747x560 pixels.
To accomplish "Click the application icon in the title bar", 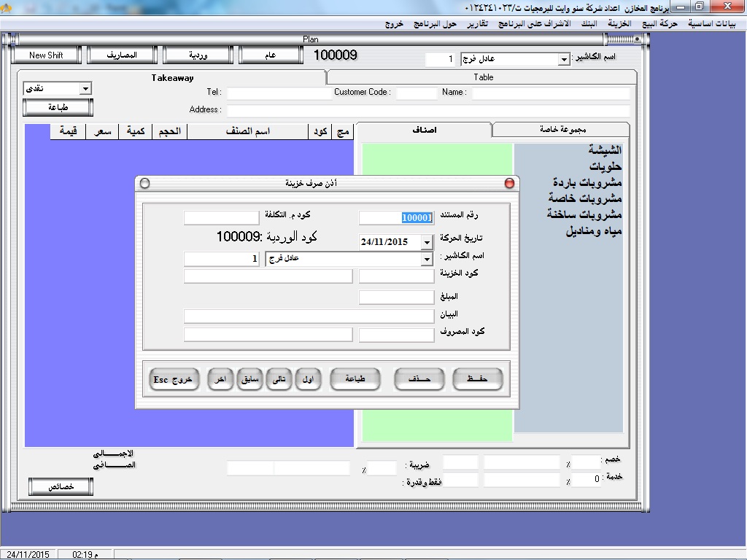I will [738, 7].
